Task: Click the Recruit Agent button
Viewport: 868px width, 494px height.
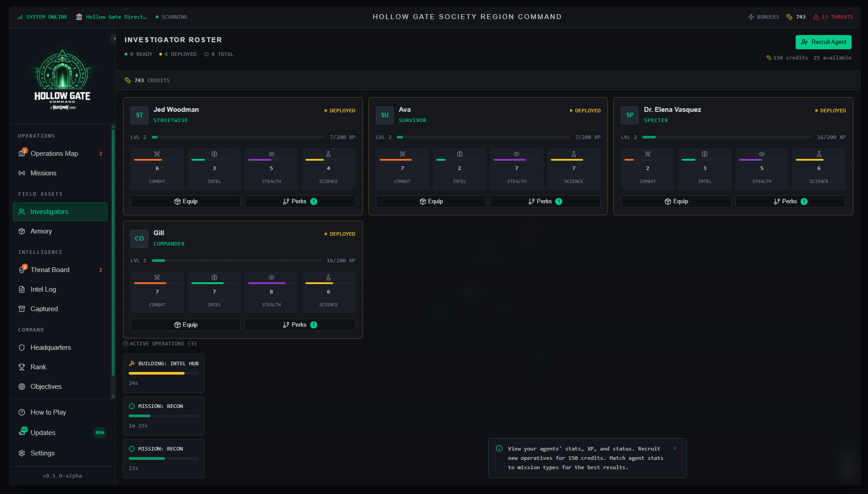Action: click(823, 42)
